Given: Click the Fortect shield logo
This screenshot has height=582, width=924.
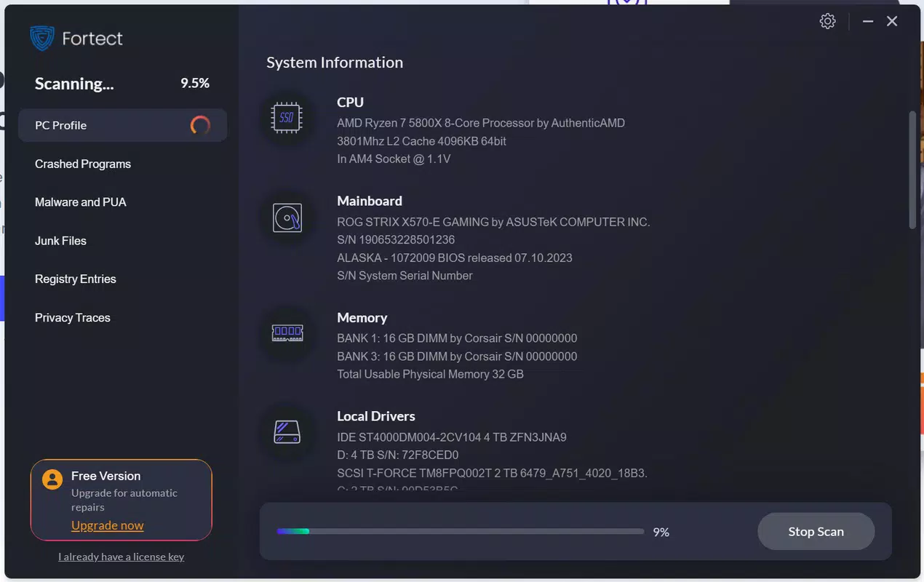Looking at the screenshot, I should coord(42,39).
